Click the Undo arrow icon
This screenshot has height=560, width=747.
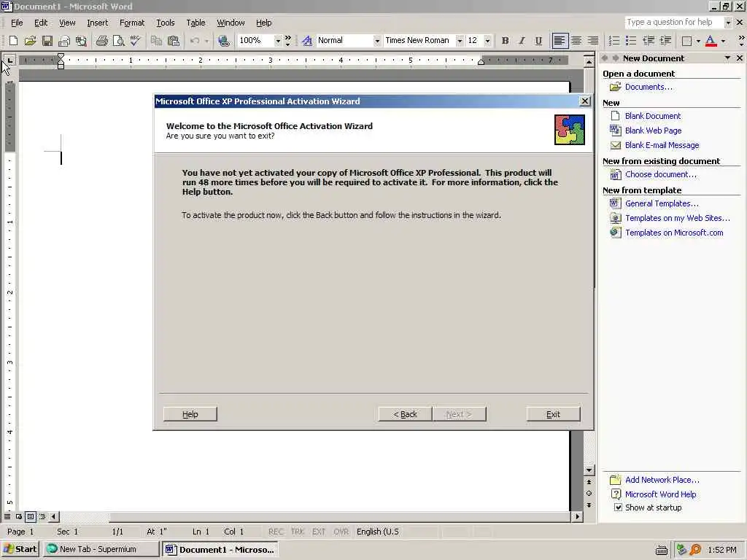click(x=194, y=41)
